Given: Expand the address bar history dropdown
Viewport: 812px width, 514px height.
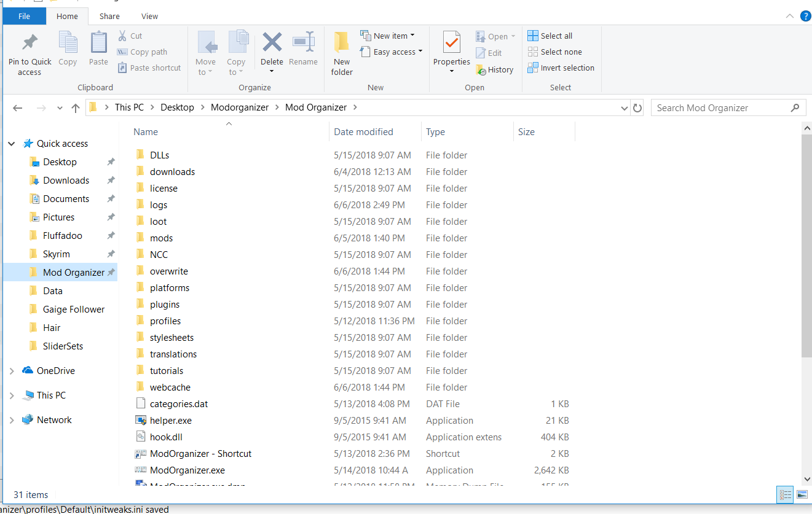Looking at the screenshot, I should pyautogui.click(x=625, y=108).
